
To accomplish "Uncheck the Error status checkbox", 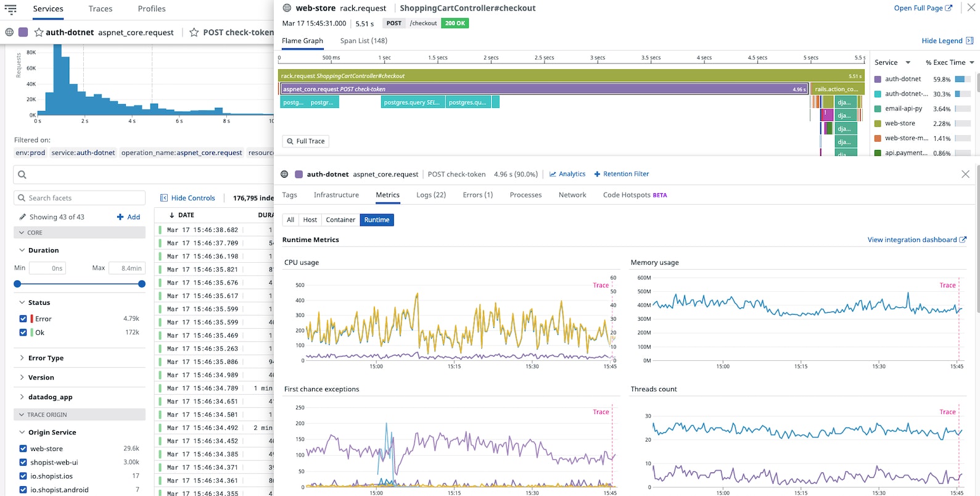I will click(23, 319).
